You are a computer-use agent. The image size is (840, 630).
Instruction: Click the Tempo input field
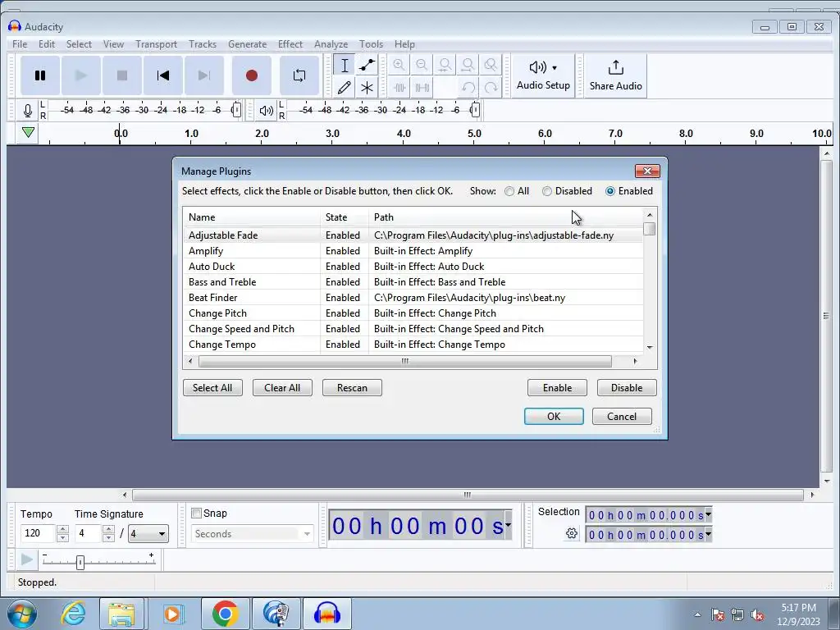pyautogui.click(x=38, y=533)
